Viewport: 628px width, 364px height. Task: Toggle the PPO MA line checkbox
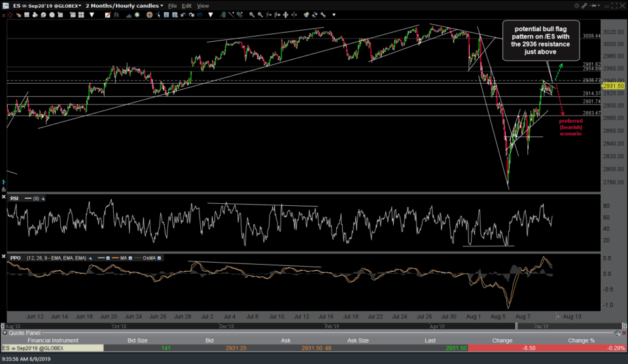[x=130, y=258]
